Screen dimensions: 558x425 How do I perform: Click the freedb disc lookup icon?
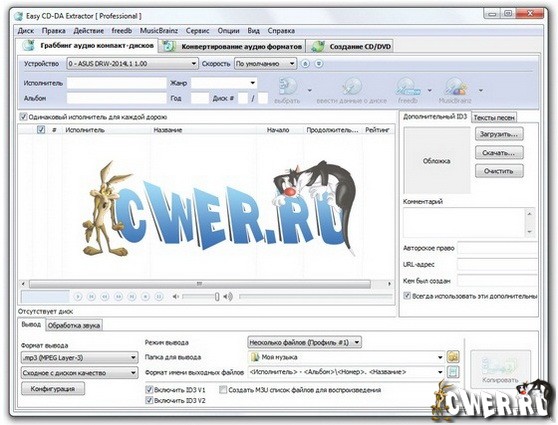pos(408,86)
